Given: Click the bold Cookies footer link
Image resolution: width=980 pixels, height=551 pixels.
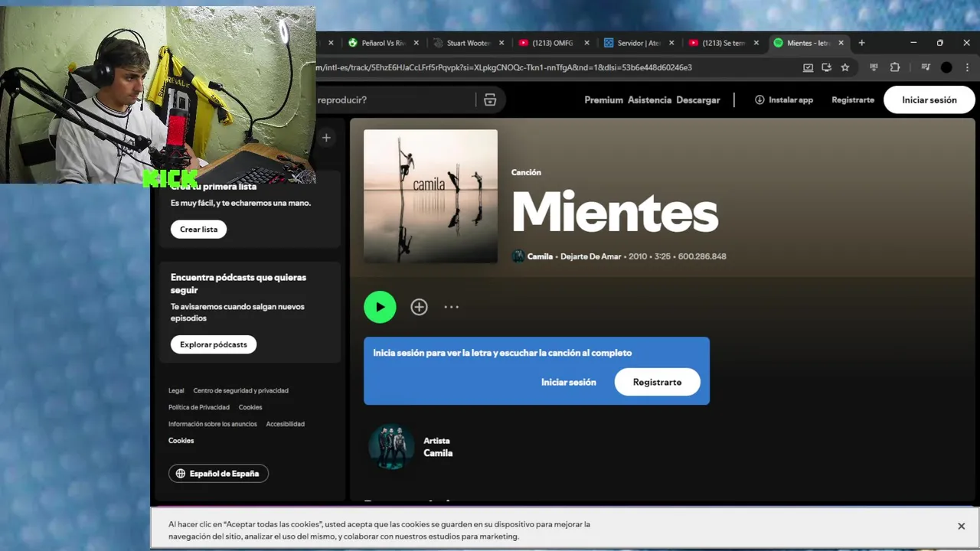Looking at the screenshot, I should click(x=181, y=441).
